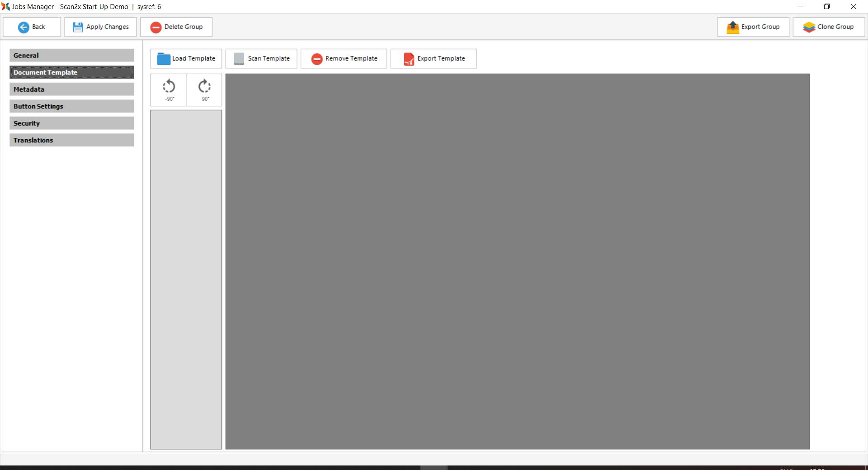This screenshot has height=470, width=868.
Task: Rotate template counterclockwise by 90 degrees
Action: 169,90
